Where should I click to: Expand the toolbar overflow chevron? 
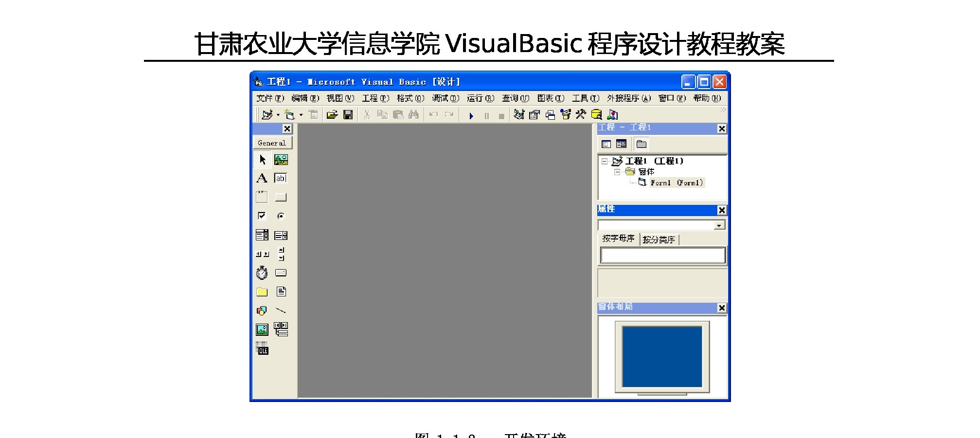click(723, 110)
